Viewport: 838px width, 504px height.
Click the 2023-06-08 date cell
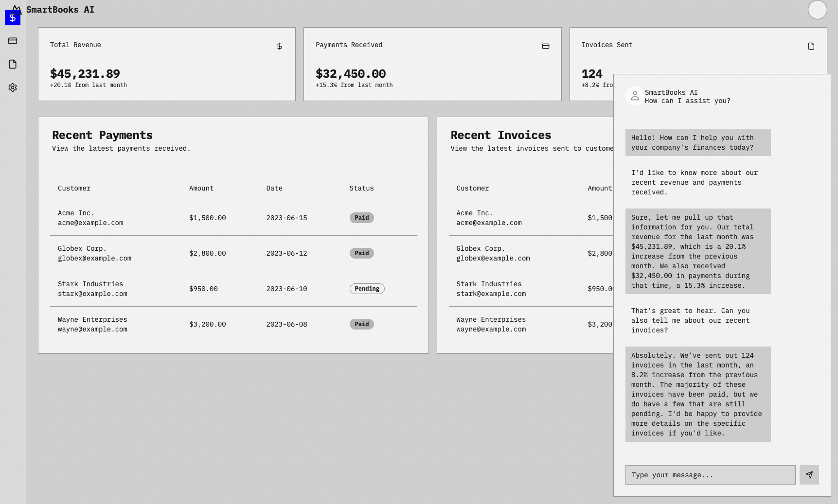[286, 324]
